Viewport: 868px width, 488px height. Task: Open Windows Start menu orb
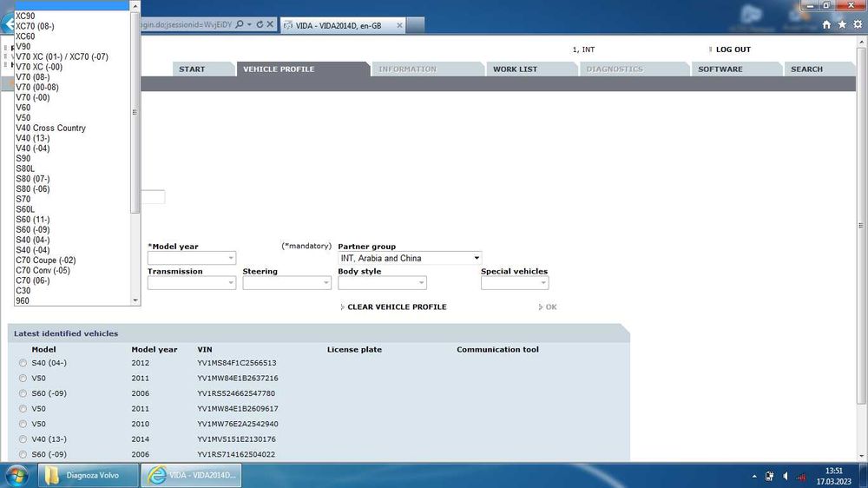click(16, 475)
